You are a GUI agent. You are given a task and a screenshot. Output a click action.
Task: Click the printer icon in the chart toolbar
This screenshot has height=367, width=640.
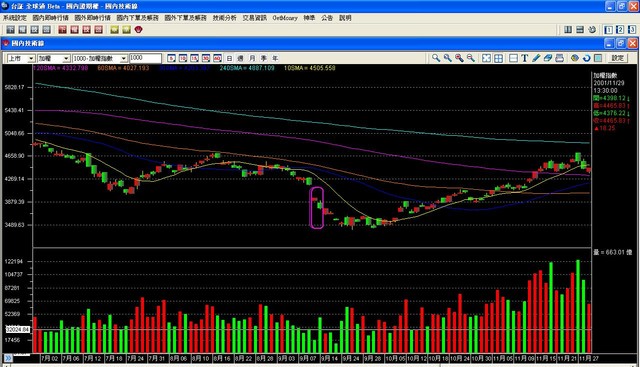560,58
